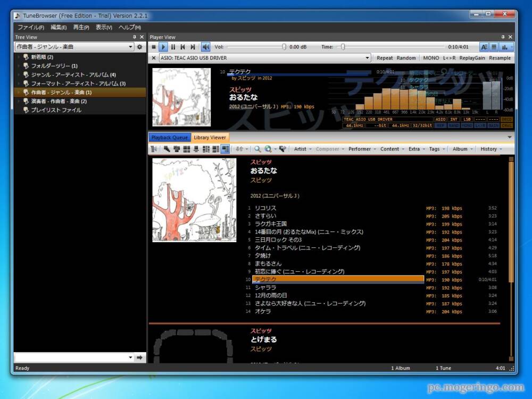Open the Performer filter dropdown
The height and width of the screenshot is (399, 532).
pos(362,149)
